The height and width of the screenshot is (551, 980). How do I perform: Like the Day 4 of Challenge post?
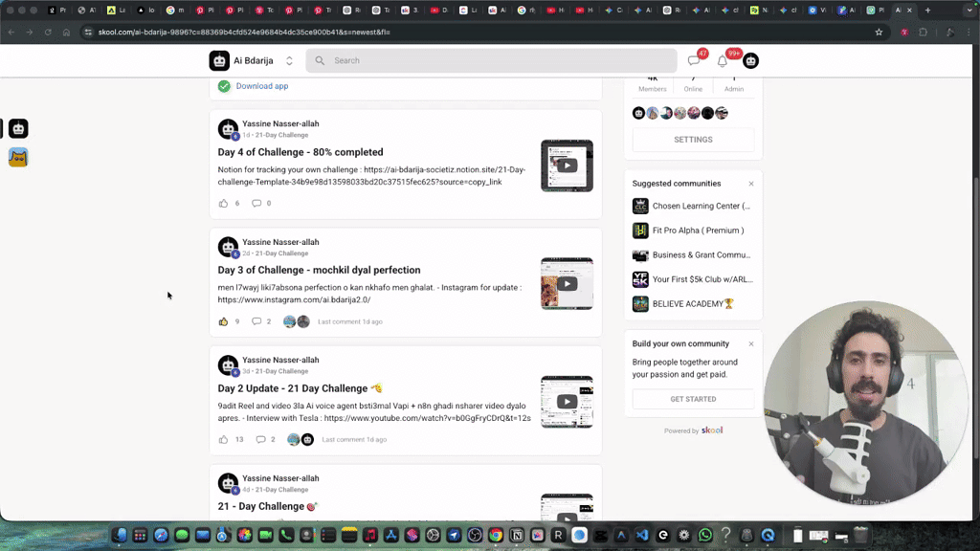pos(223,203)
